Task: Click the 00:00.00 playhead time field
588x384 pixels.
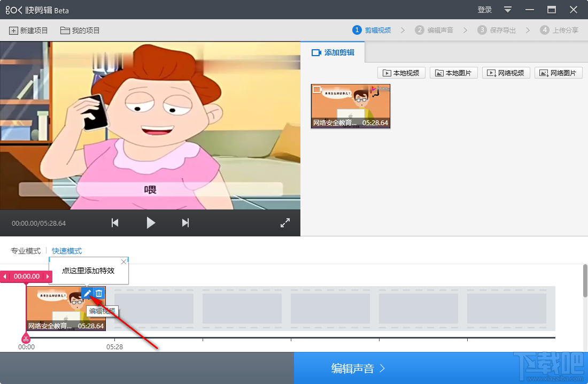Action: 27,277
